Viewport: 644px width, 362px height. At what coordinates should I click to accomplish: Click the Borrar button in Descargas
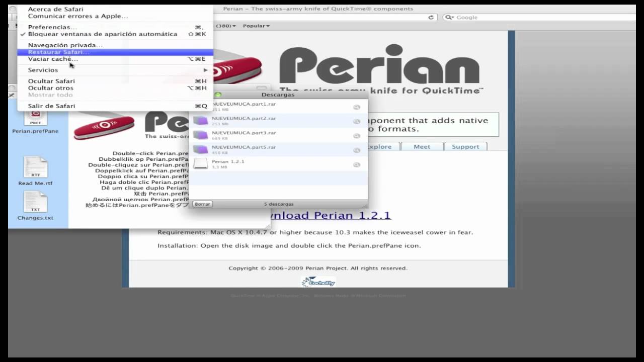(203, 204)
